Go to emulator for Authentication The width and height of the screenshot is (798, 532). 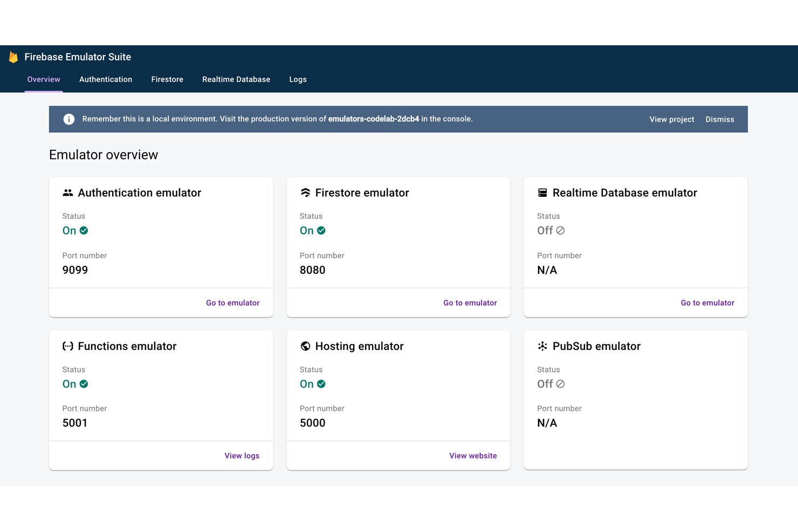point(233,303)
